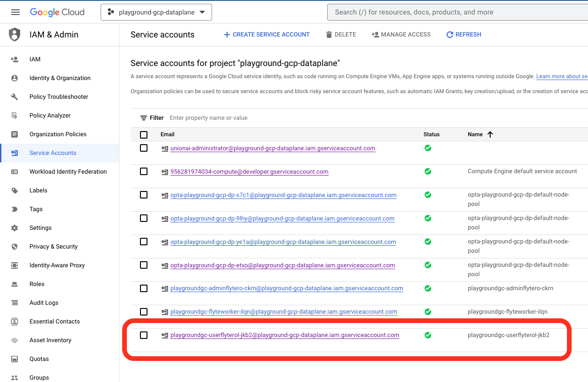The height and width of the screenshot is (382, 588).
Task: Open Workload Identity Federation page
Action: 68,172
